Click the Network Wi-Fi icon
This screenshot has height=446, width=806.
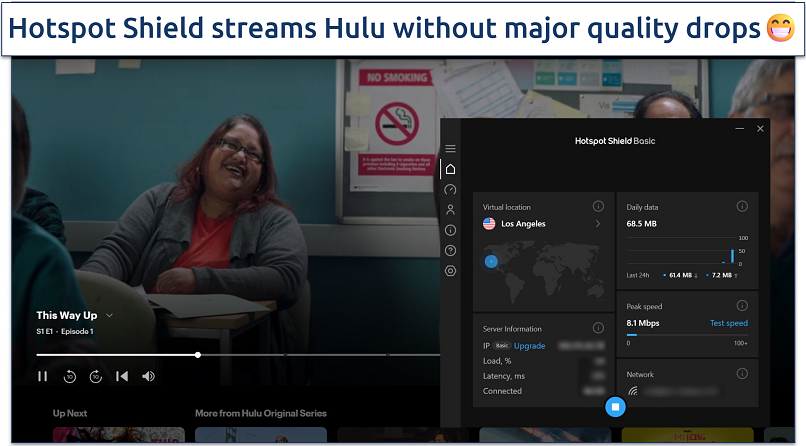633,391
